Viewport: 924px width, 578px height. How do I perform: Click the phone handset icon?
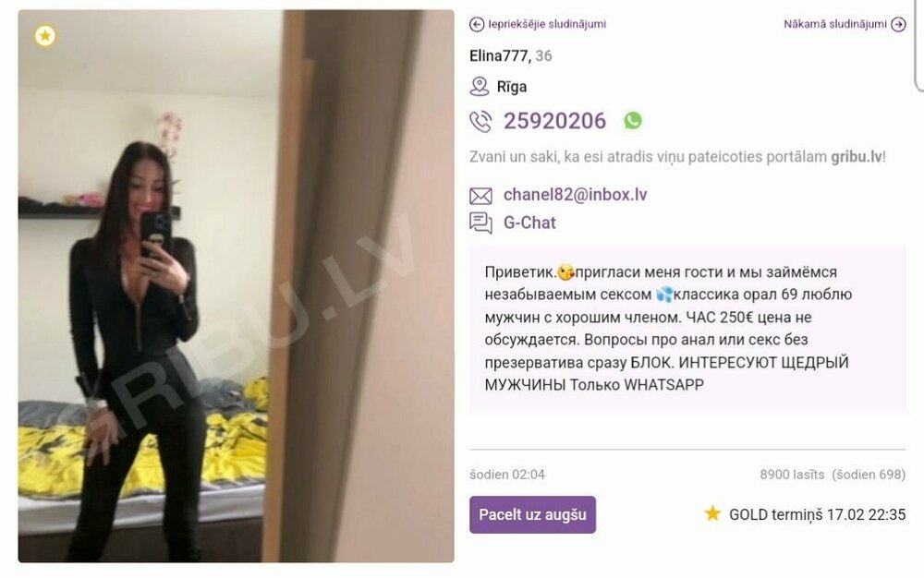coord(480,121)
